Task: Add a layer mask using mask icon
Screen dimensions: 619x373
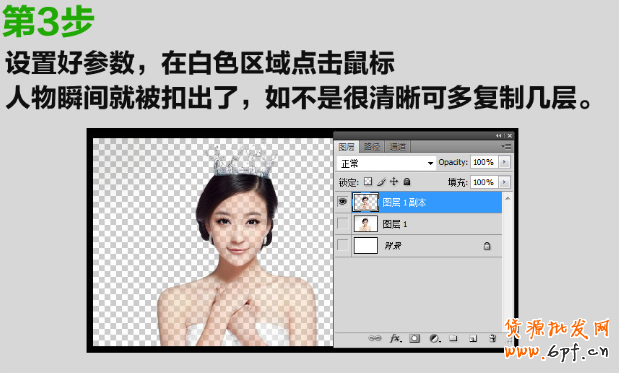Action: pos(415,338)
